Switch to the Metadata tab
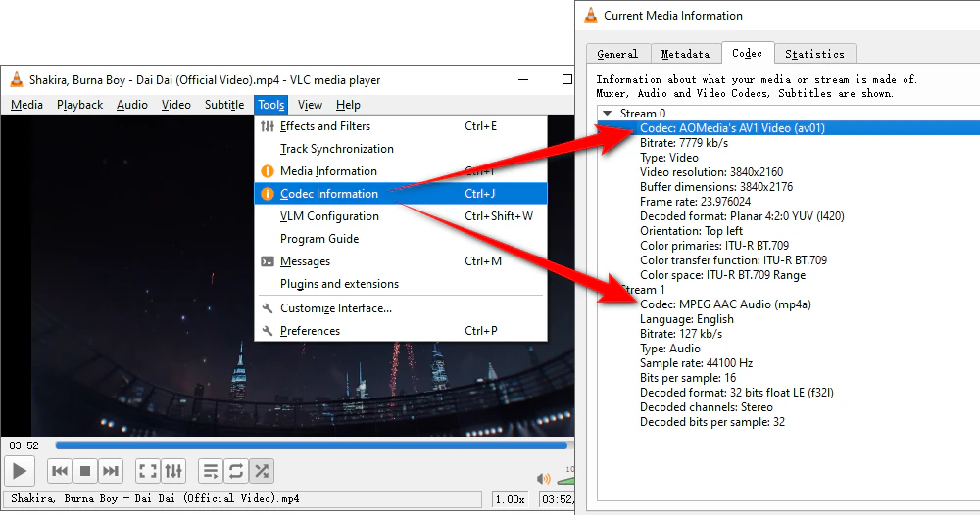This screenshot has height=515, width=980. pyautogui.click(x=686, y=54)
